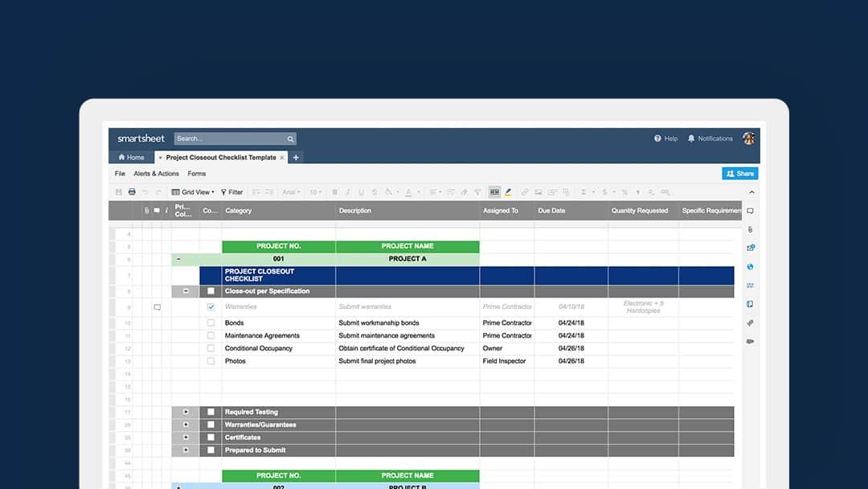Screen dimensions: 868x489
Task: Open the Conversations panel in the right sidebar
Action: (x=749, y=211)
